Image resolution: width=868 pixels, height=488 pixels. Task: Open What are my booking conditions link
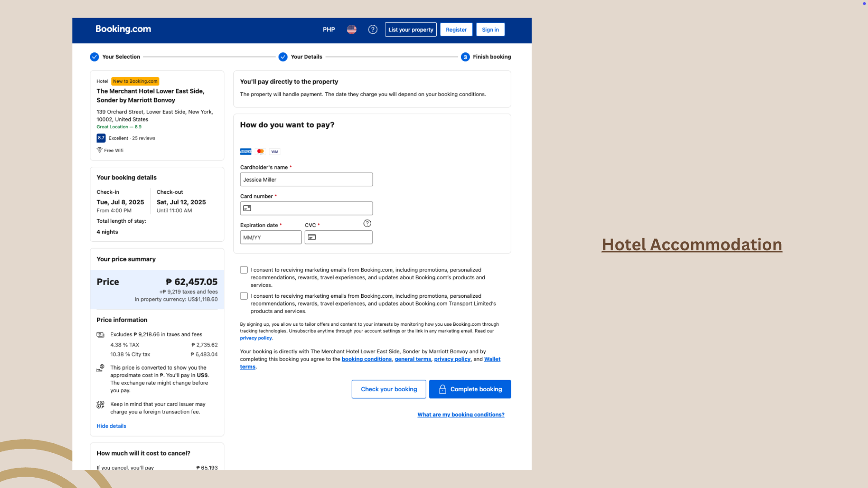[461, 414]
